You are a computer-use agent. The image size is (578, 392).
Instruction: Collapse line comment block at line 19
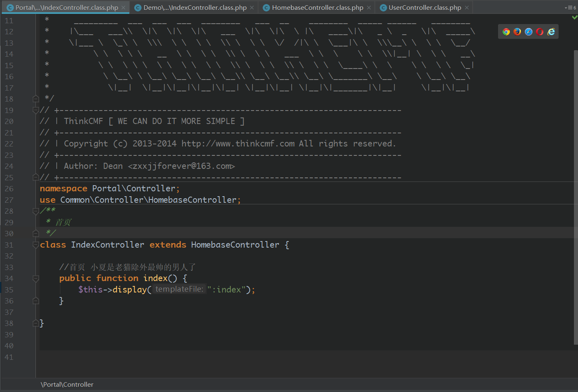pos(36,110)
